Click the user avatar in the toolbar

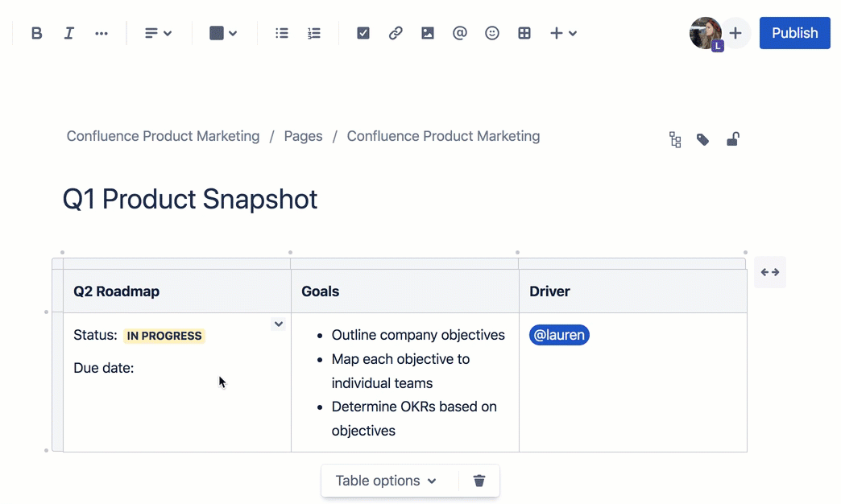coord(706,33)
